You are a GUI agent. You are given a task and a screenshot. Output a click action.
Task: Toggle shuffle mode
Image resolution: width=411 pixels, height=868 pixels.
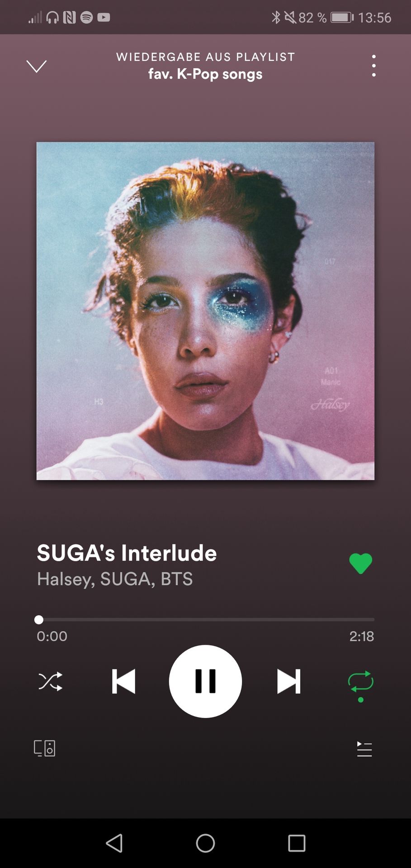click(50, 681)
